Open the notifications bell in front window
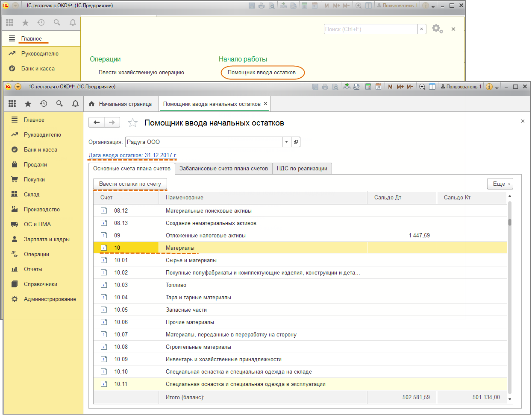 point(75,104)
